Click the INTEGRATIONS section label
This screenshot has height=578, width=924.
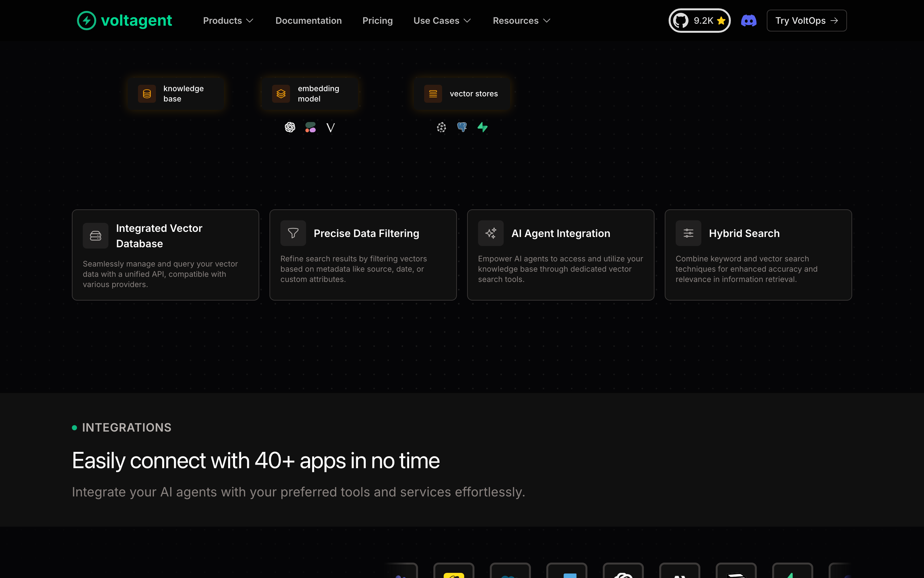click(126, 427)
